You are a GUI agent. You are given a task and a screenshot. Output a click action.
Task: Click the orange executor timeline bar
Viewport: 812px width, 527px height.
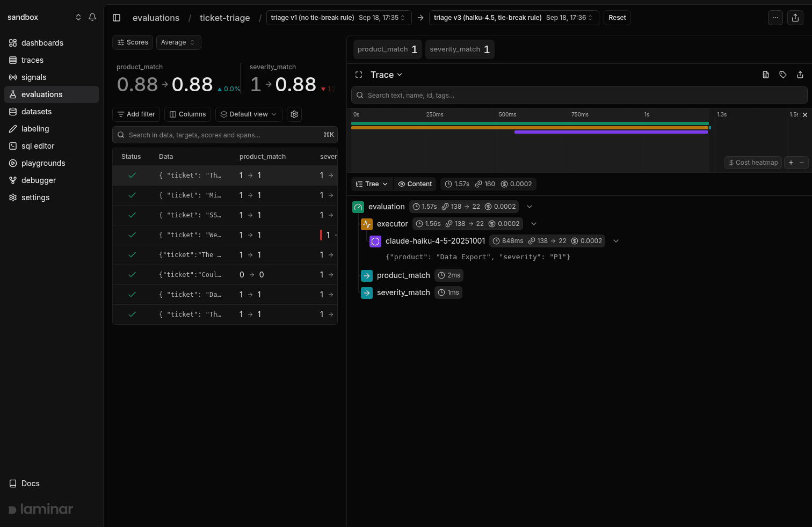(530, 128)
